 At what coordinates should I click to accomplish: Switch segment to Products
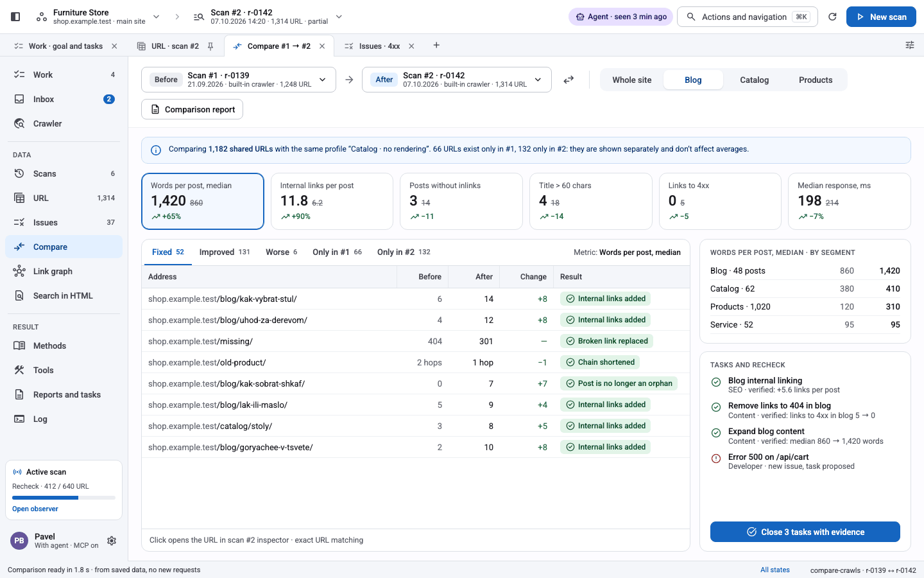pos(816,80)
